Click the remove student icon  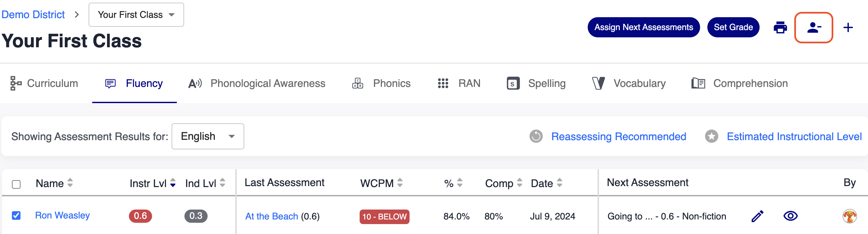813,28
